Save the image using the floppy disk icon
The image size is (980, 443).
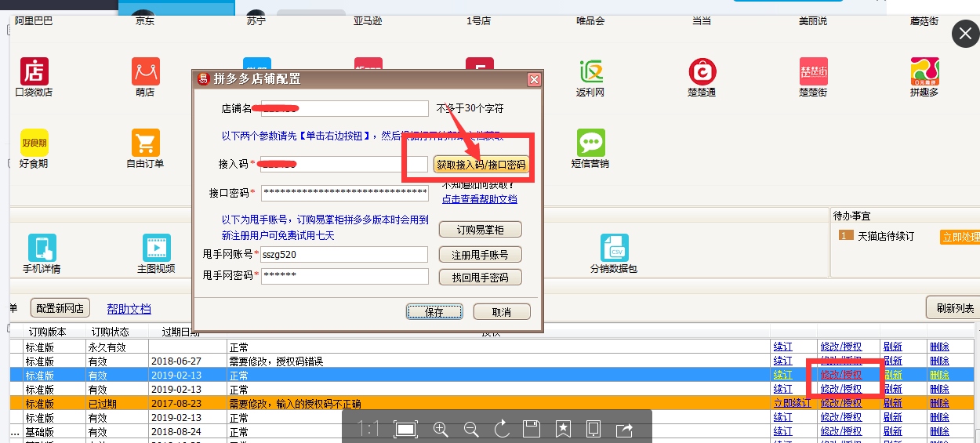[532, 429]
